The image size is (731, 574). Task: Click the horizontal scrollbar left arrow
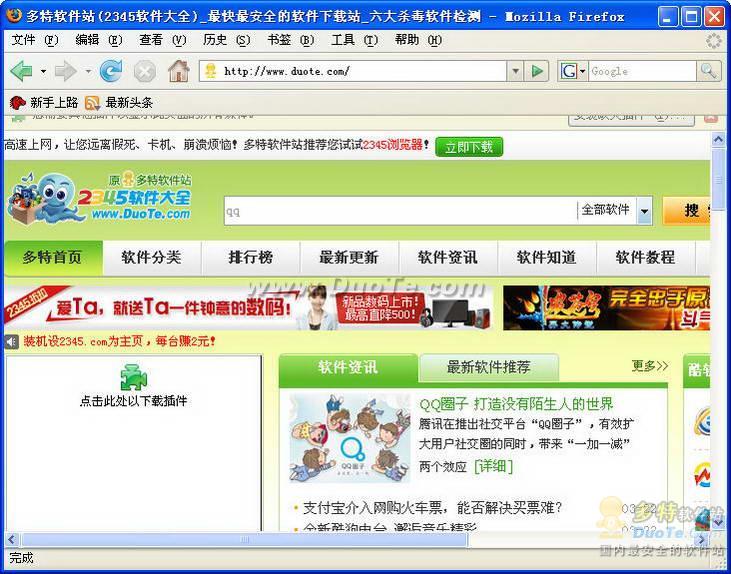coord(12,539)
